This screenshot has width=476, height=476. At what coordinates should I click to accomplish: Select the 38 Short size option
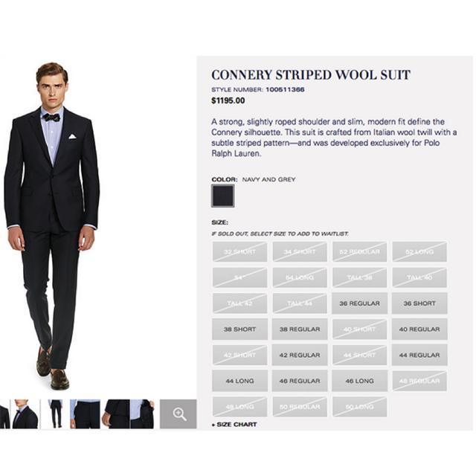coord(239,329)
